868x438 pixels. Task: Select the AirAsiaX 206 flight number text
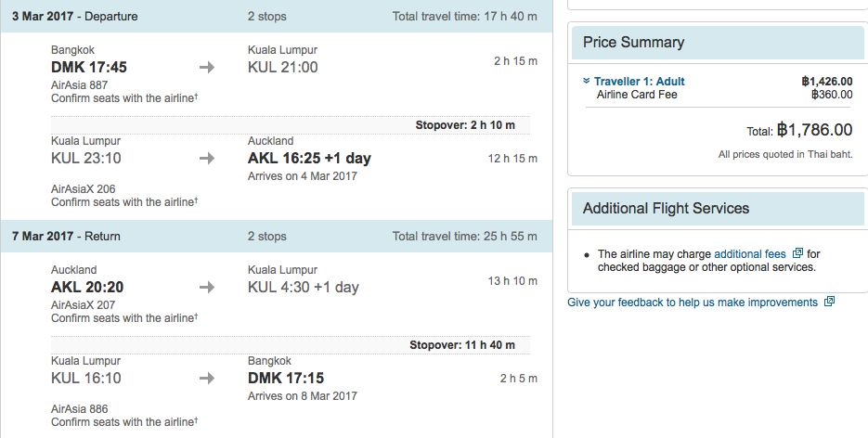(83, 189)
